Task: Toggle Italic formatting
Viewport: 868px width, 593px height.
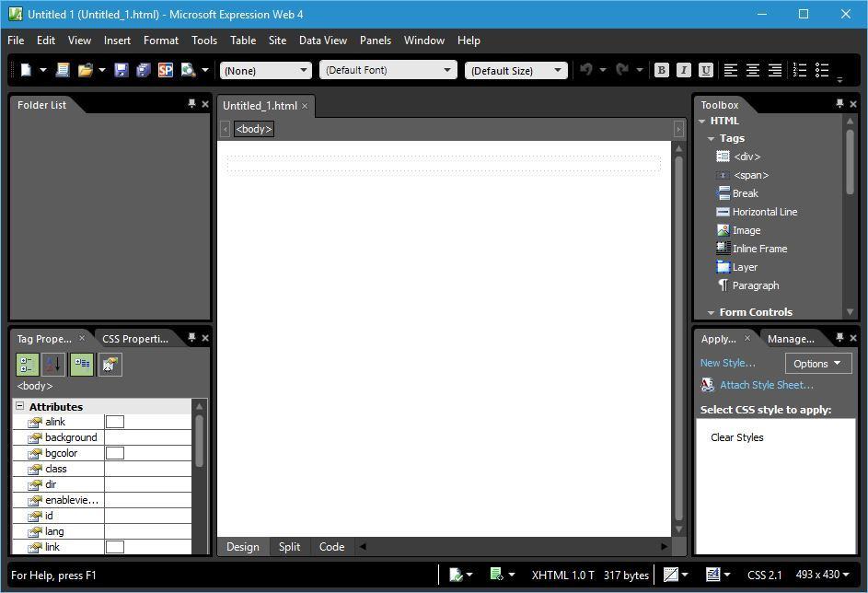Action: point(684,70)
